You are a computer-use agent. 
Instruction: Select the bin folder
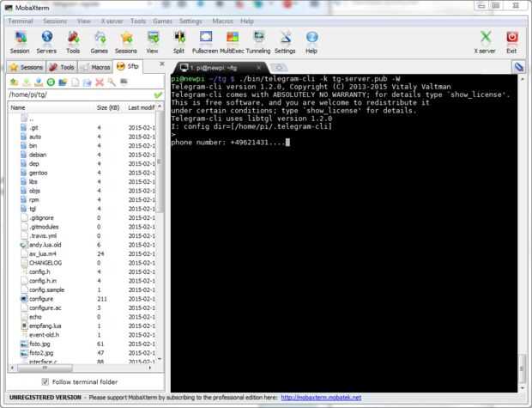33,146
